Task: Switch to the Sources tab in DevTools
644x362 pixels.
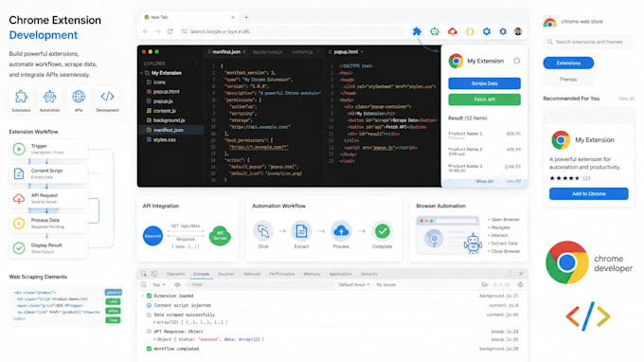Action: [226, 274]
